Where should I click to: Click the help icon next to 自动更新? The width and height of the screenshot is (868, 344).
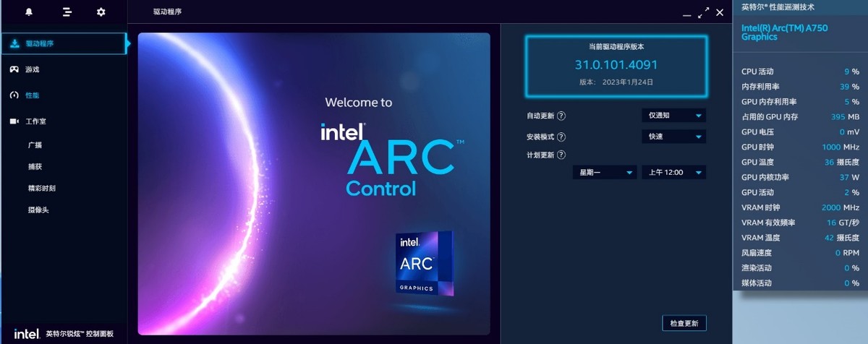click(x=561, y=116)
